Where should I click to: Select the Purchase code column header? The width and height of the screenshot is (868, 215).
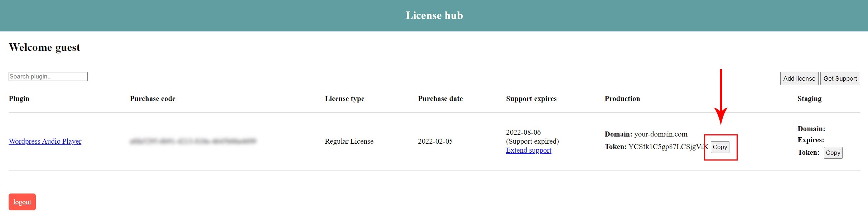click(x=153, y=99)
